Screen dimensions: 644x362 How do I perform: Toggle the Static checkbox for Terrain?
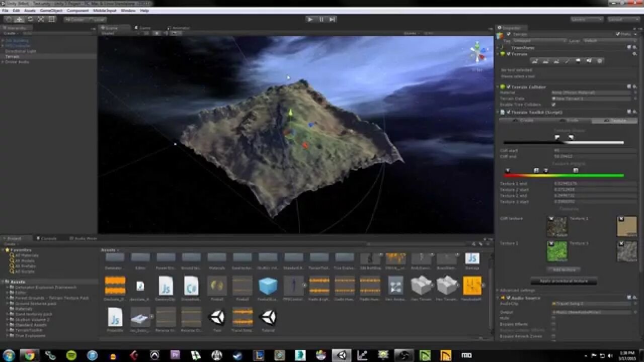pyautogui.click(x=617, y=34)
